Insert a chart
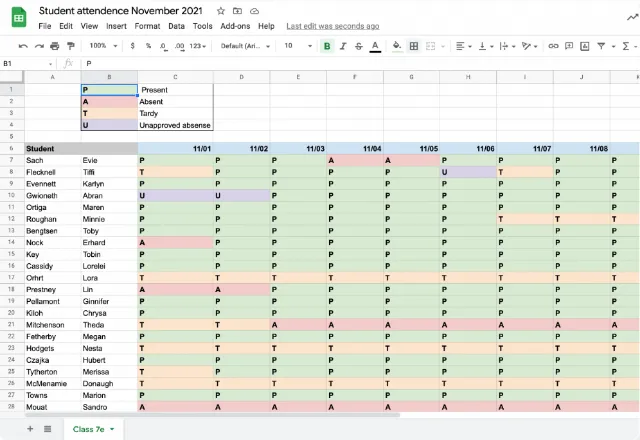Image resolution: width=640 pixels, height=440 pixels. point(584,46)
